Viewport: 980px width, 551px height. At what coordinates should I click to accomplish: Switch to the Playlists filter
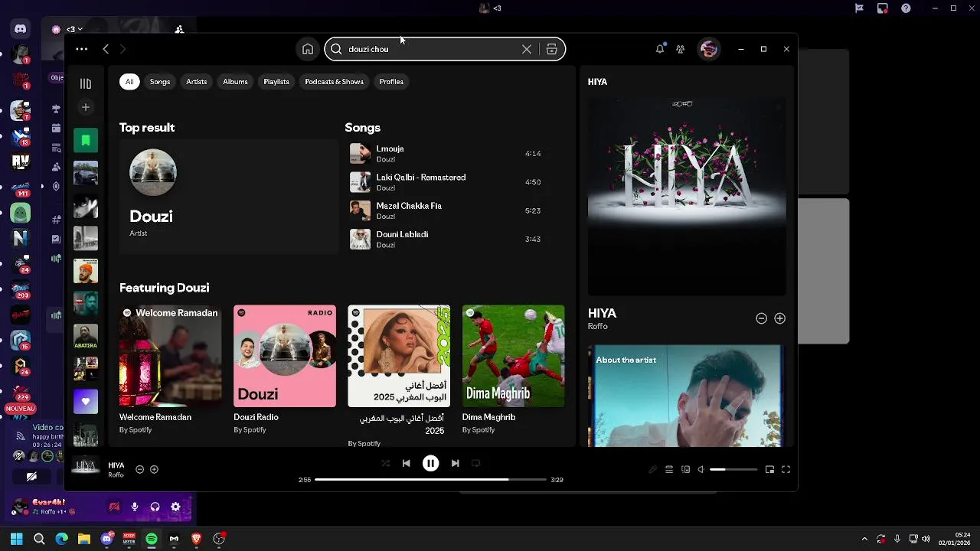276,82
